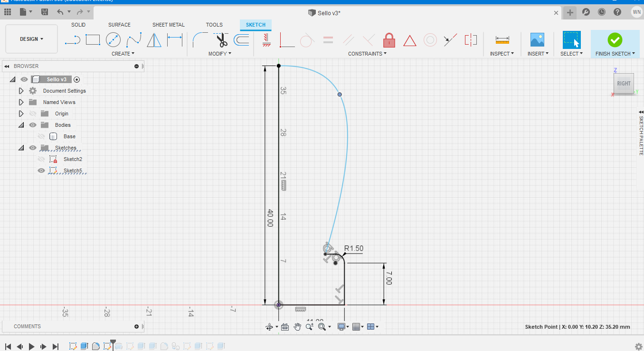Switch to the TOOLS tab
The width and height of the screenshot is (644, 351).
[214, 25]
